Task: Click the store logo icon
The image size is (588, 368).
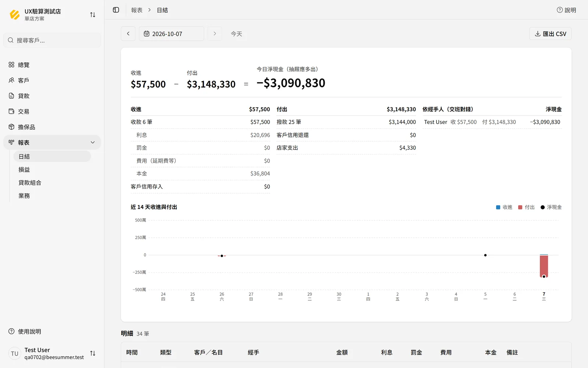Action: 14,15
